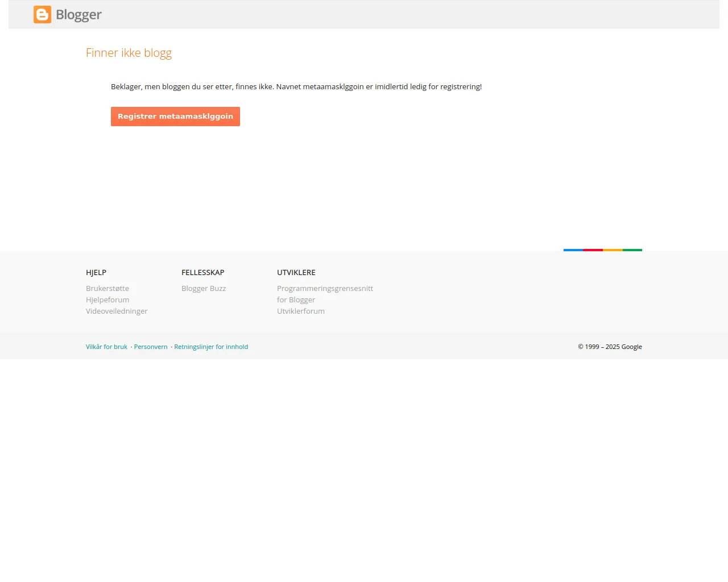
Task: Click the Google colors bar above footer
Action: coord(602,249)
